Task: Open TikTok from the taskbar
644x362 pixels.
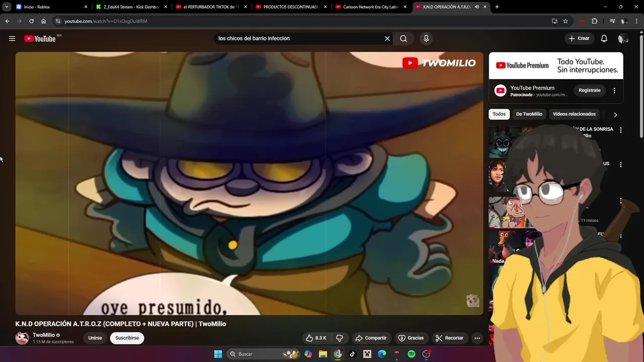Action: tap(352, 354)
